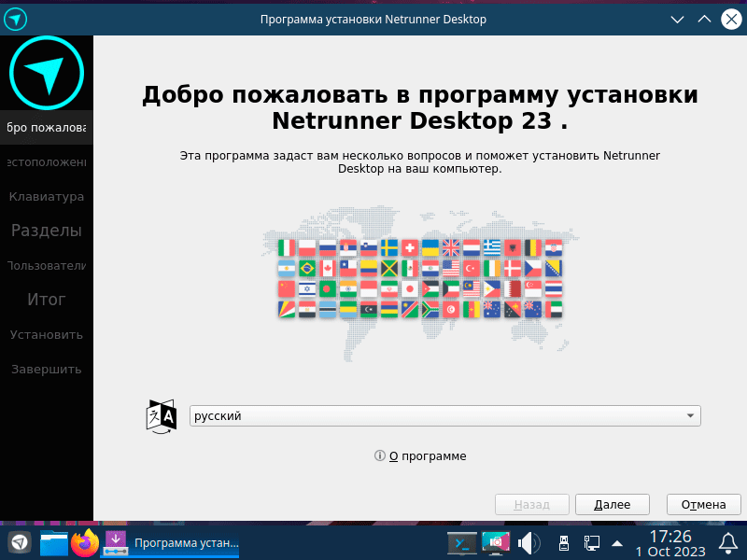747x560 pixels.
Task: Open the volume speaker icon
Action: coord(529,542)
